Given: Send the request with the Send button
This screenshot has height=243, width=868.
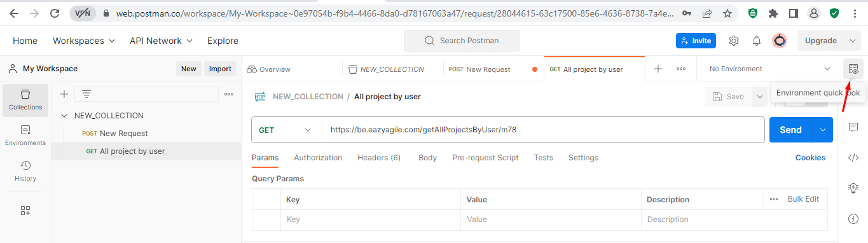Looking at the screenshot, I should 791,130.
